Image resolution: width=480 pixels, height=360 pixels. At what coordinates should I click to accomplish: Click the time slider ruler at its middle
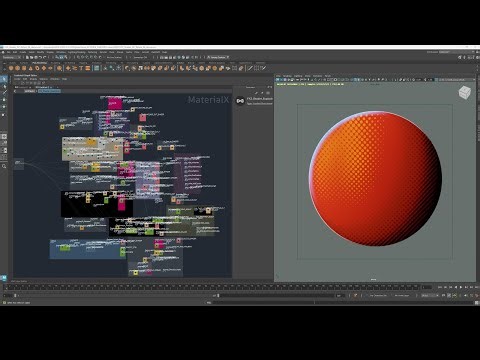pyautogui.click(x=212, y=287)
